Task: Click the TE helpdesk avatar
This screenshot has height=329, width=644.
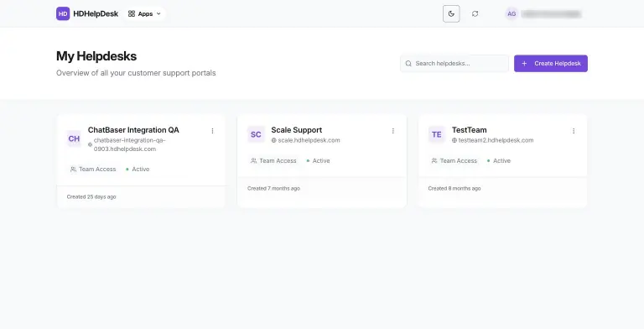Action: 437,134
